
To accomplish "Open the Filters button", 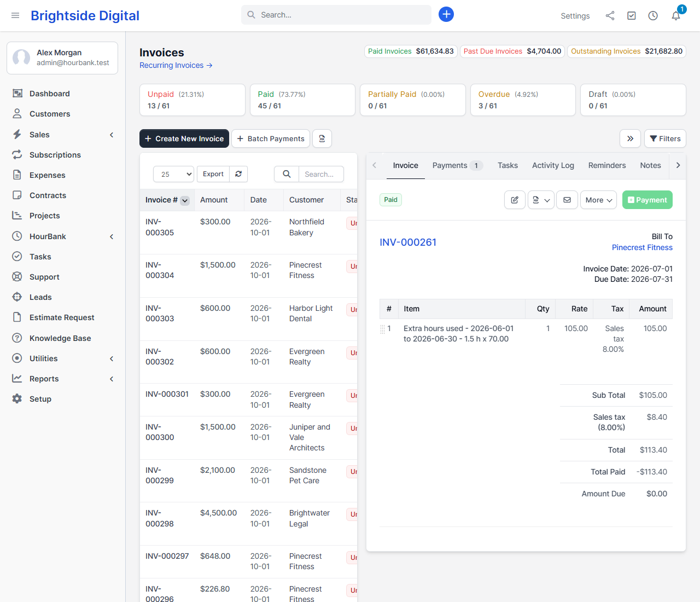I will pyautogui.click(x=665, y=138).
